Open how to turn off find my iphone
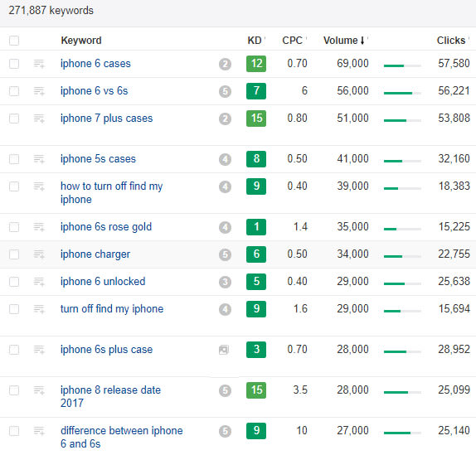 (x=112, y=193)
